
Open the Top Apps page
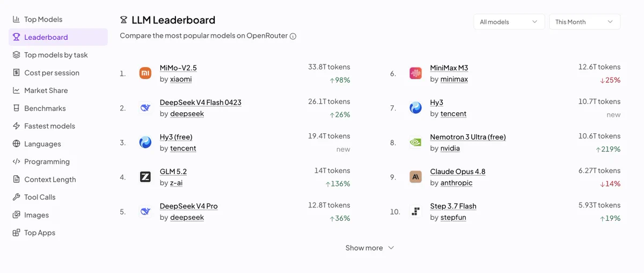click(x=58, y=233)
